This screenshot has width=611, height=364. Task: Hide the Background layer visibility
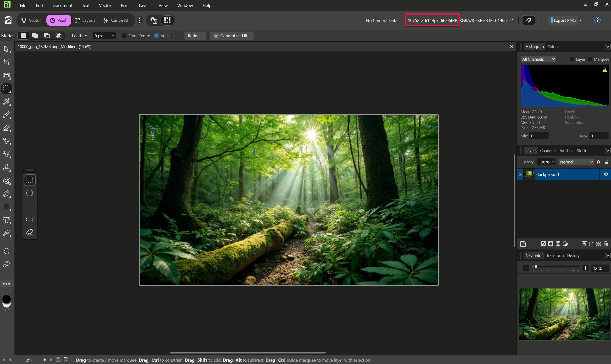605,174
